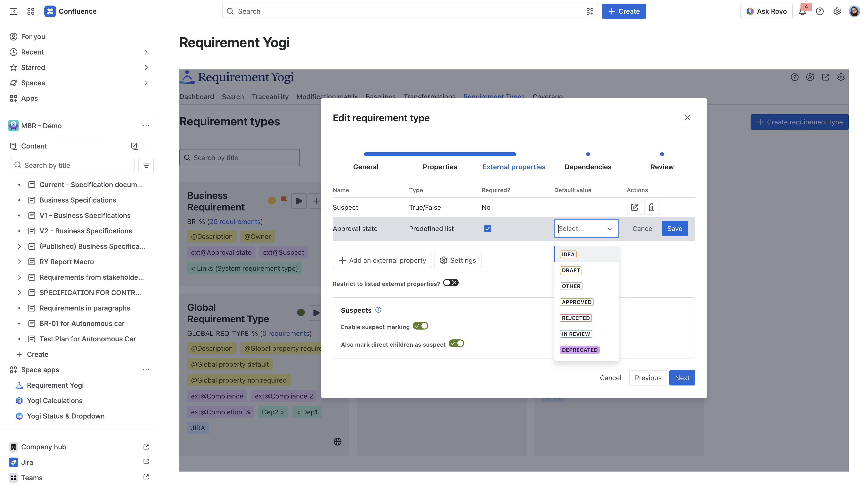The height and width of the screenshot is (486, 868).
Task: Open the Confluence settings gear
Action: 837,12
